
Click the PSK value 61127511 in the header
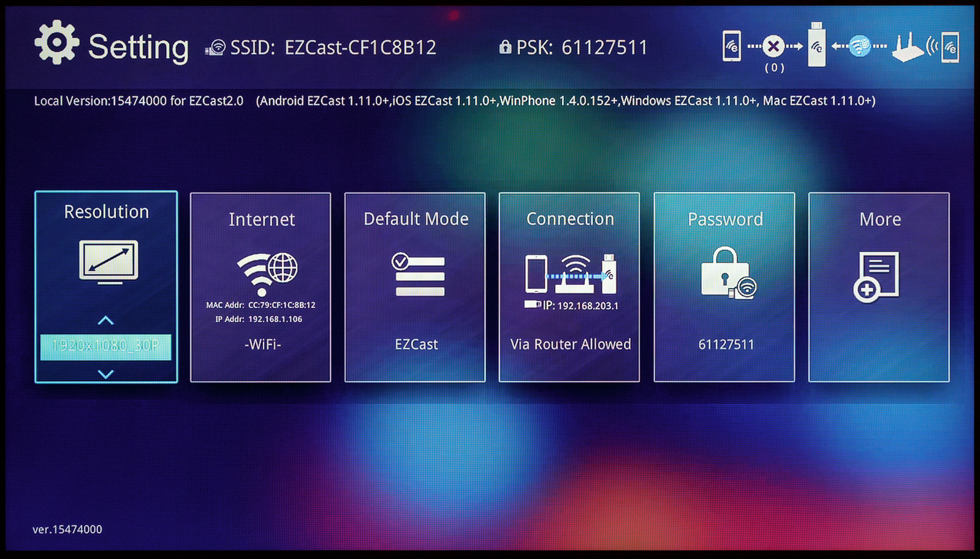(604, 48)
